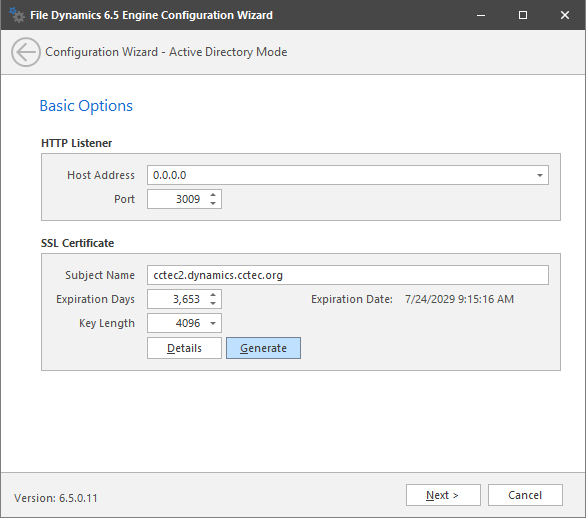Select the Expiration Days value field

click(x=178, y=299)
